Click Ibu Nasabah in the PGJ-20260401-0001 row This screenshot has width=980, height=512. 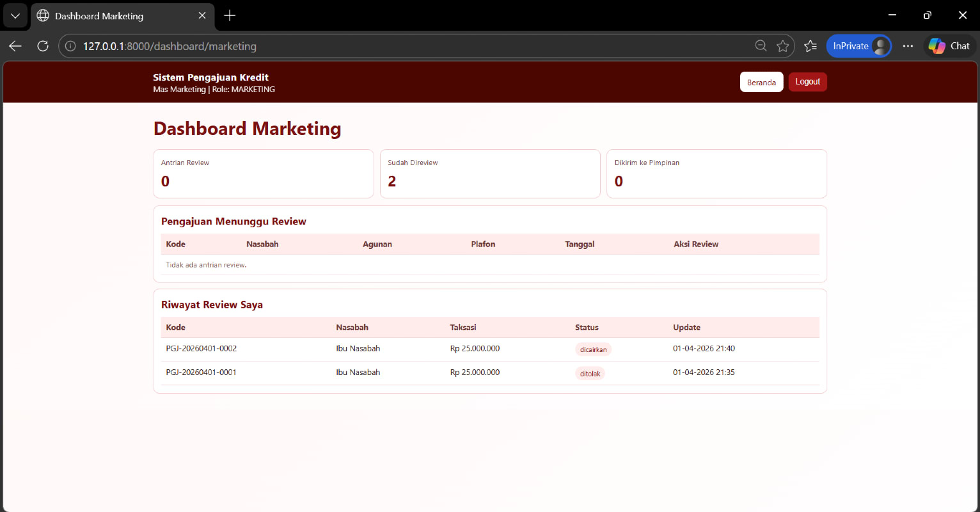pyautogui.click(x=358, y=372)
